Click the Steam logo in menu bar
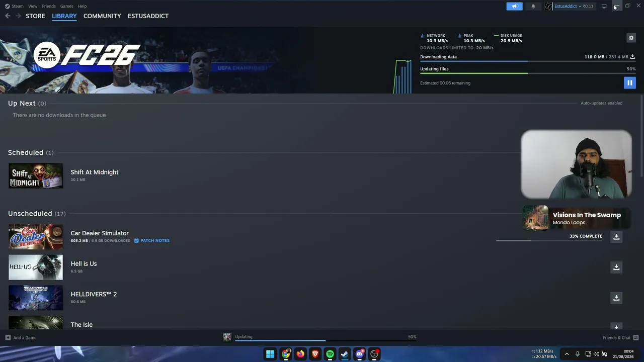Viewport: 644px width, 362px height. (7, 6)
